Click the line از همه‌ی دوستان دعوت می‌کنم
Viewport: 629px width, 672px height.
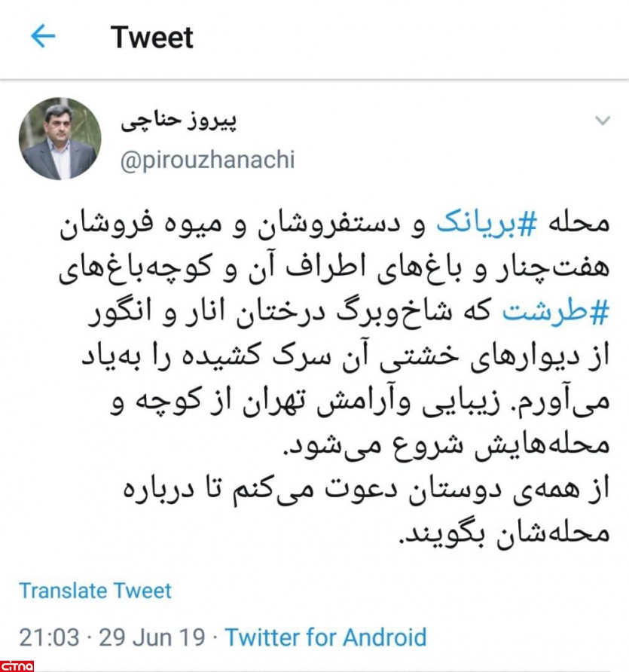(367, 490)
